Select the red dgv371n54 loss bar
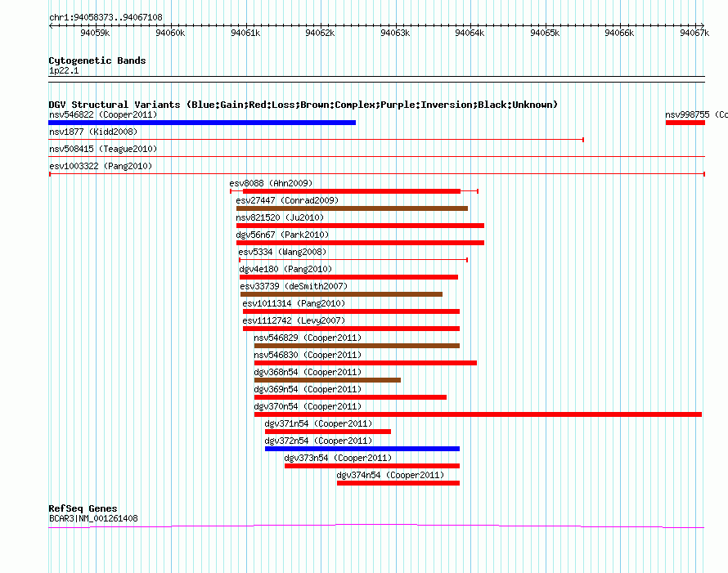Screen dimensions: 728x573 click(x=328, y=432)
